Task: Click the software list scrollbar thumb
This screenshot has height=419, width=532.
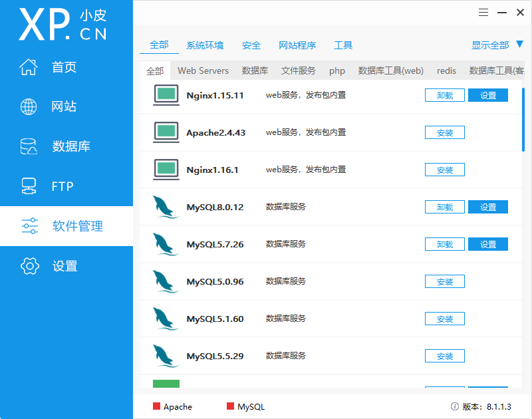Action: [523, 120]
